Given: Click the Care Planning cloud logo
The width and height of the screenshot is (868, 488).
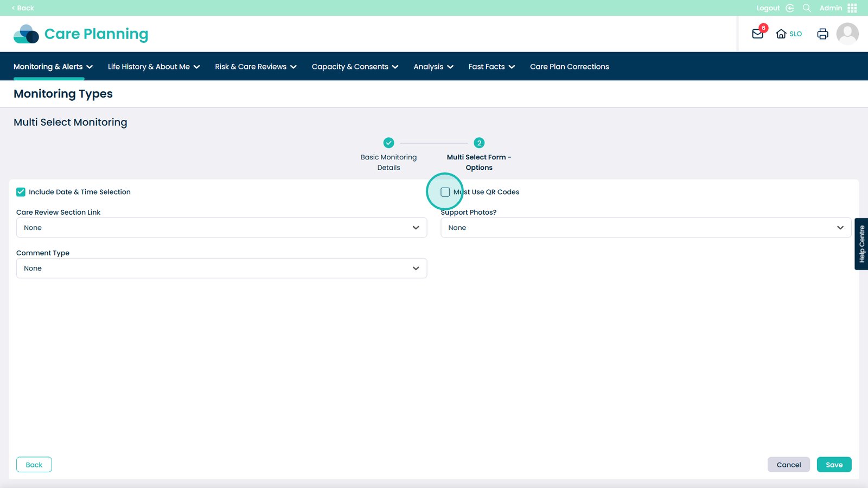Looking at the screenshot, I should (x=26, y=34).
